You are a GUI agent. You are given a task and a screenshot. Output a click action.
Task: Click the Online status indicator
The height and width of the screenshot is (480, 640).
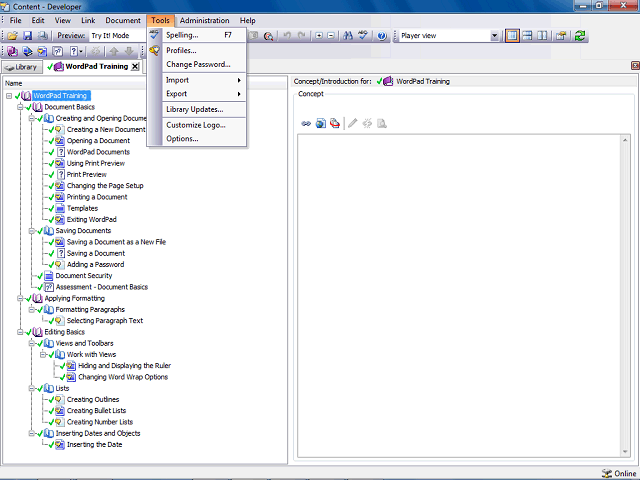pos(619,473)
